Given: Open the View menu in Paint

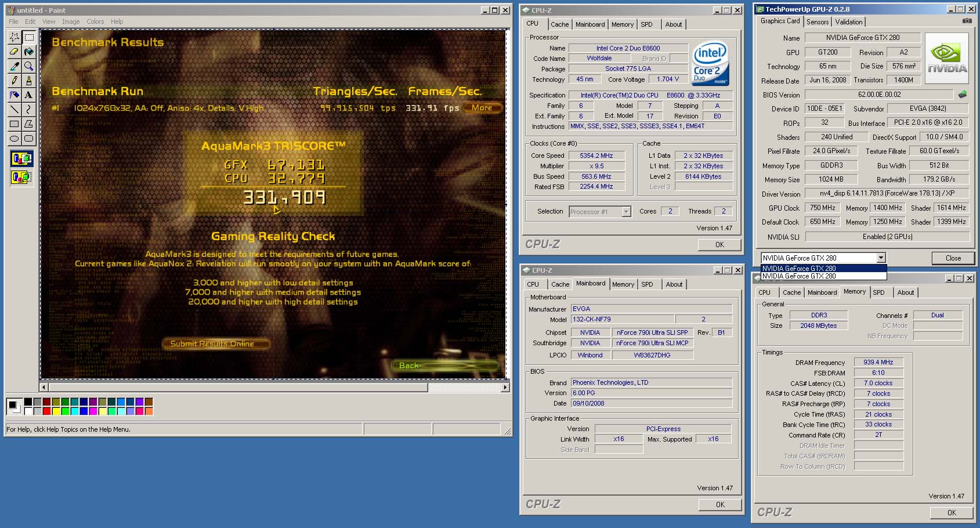Looking at the screenshot, I should 49,21.
